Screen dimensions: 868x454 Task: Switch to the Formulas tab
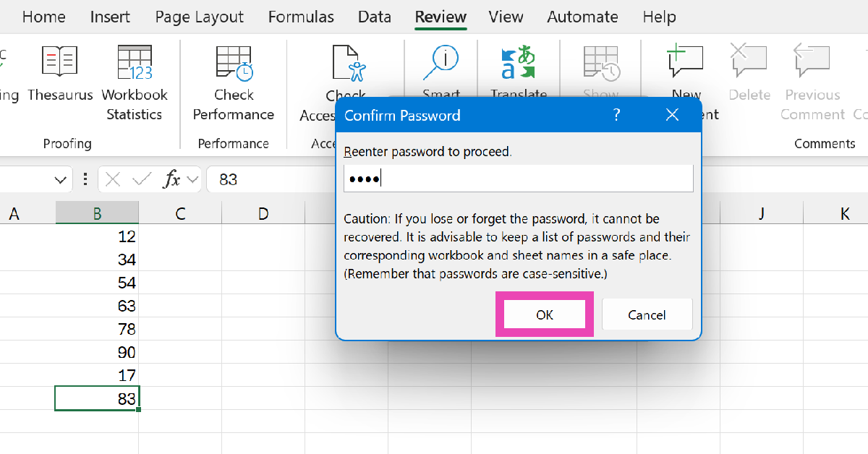(301, 17)
